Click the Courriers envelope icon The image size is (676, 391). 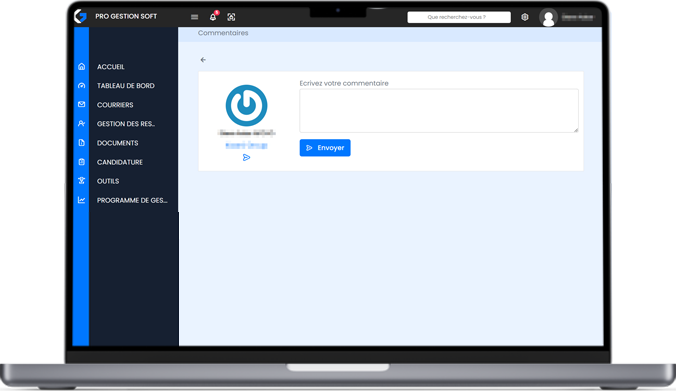[81, 104]
